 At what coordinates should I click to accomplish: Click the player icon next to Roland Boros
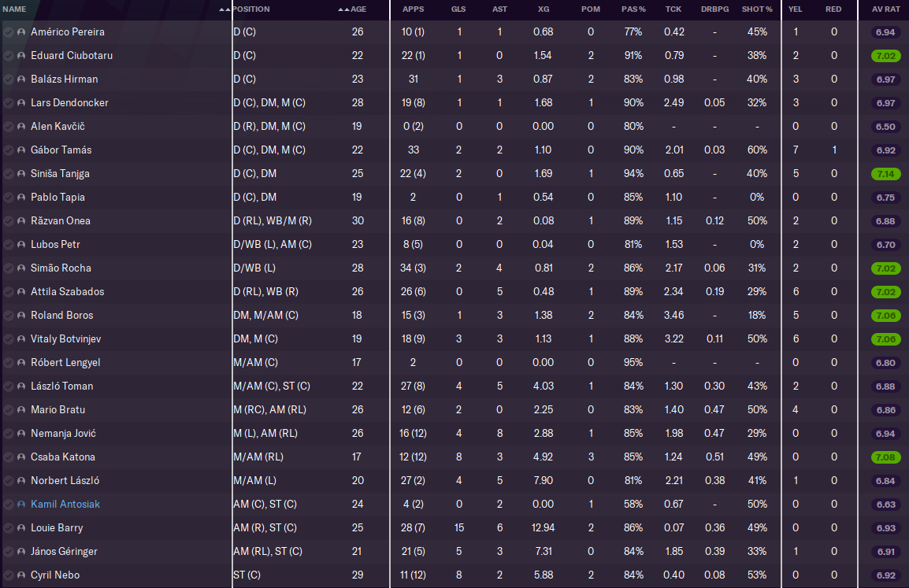coord(21,316)
